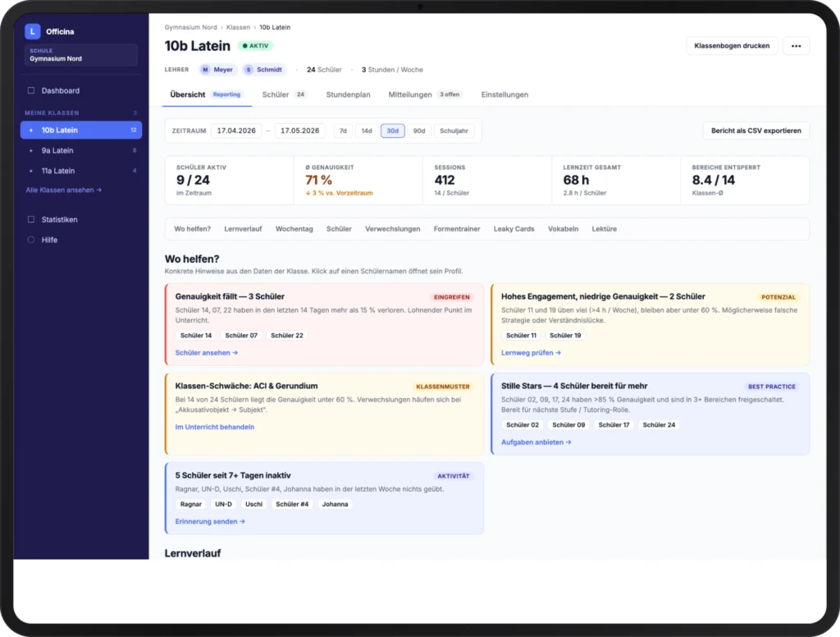Switch to the Stundenplan tab
The image size is (840, 637).
[x=348, y=95]
